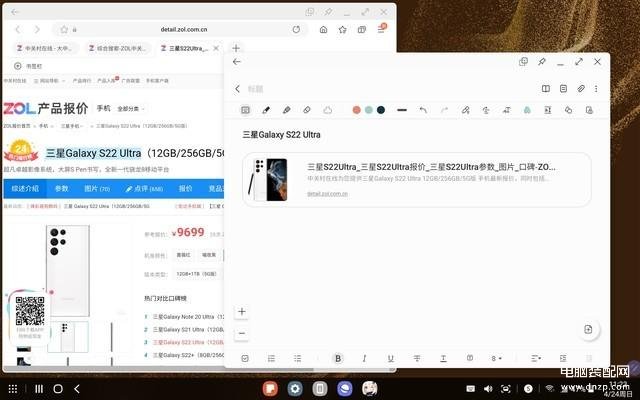Open the pen thickness line setting
The image size is (640, 400).
point(402,110)
